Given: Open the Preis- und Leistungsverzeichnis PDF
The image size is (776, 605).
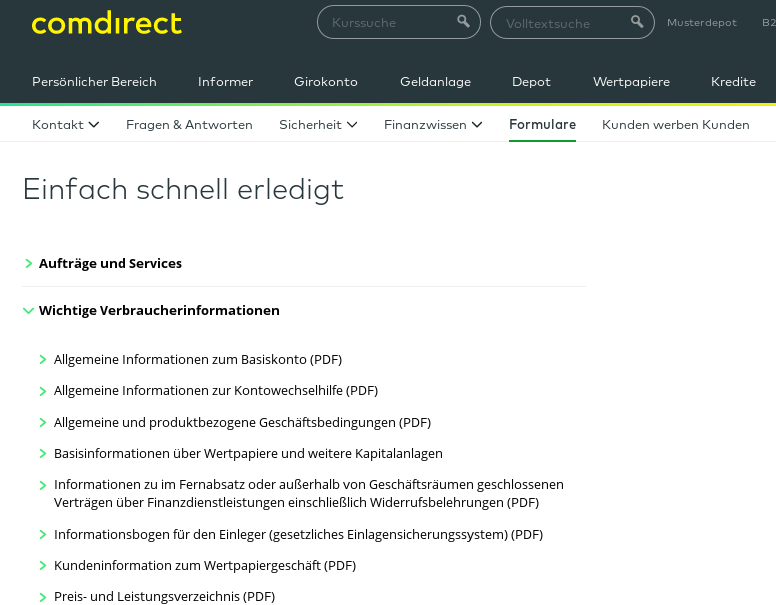Looking at the screenshot, I should [164, 597].
